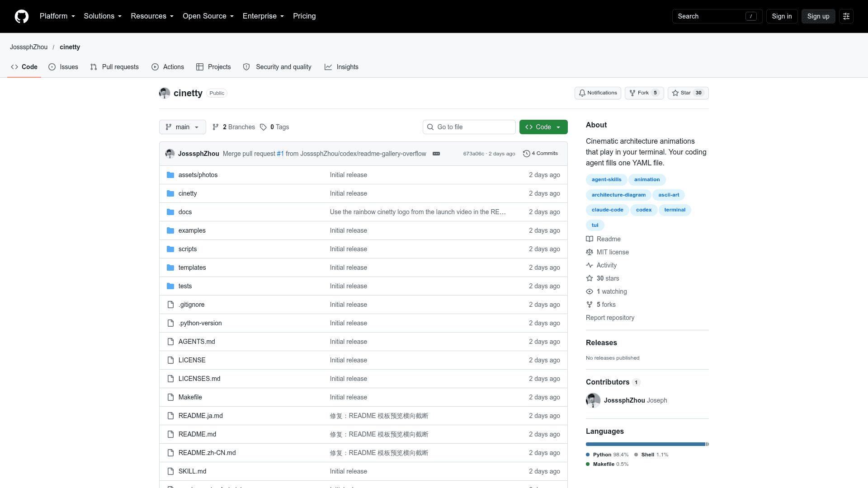Click the Sign in button
868x488 pixels.
pos(782,16)
